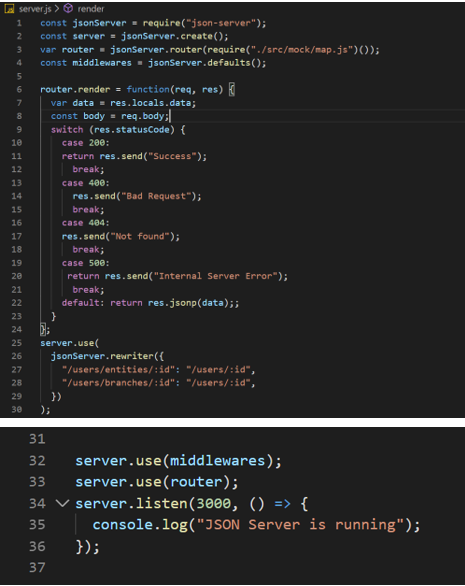Image resolution: width=465 pixels, height=586 pixels.
Task: Click the "json-server" string on line 1
Action: (x=221, y=23)
